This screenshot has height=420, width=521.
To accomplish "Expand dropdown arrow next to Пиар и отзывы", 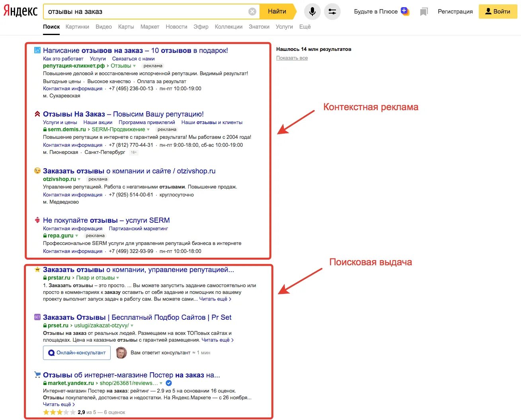I will click(x=118, y=278).
